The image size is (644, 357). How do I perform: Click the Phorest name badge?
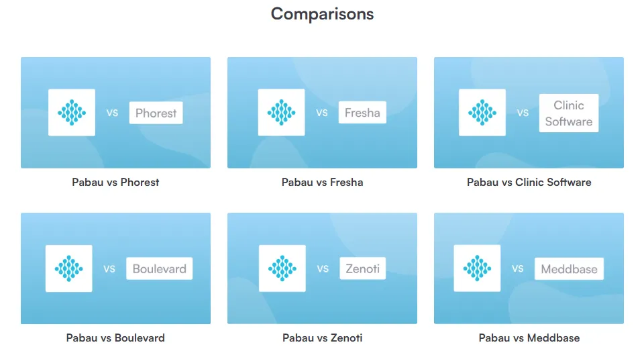pos(156,113)
